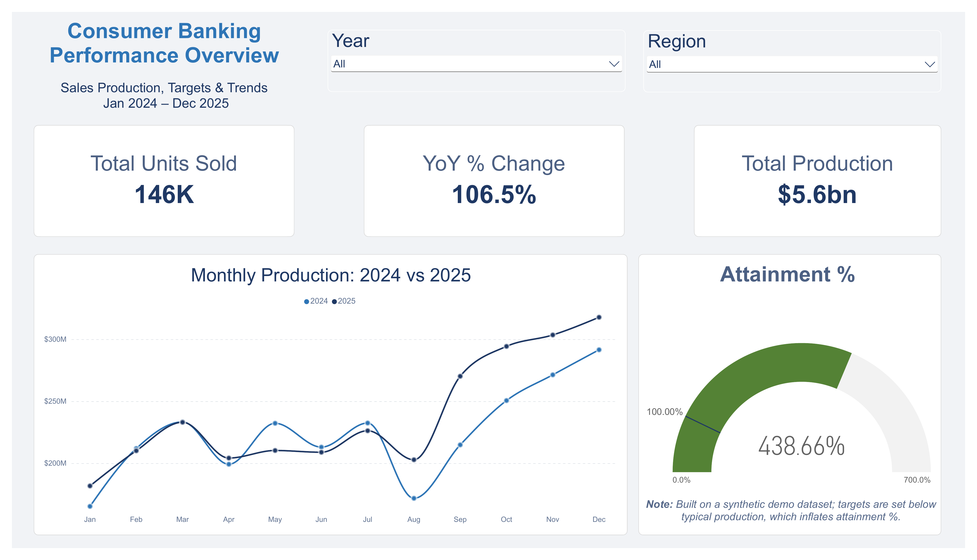The height and width of the screenshot is (560, 977).
Task: Click the $300M axis label
Action: click(55, 339)
